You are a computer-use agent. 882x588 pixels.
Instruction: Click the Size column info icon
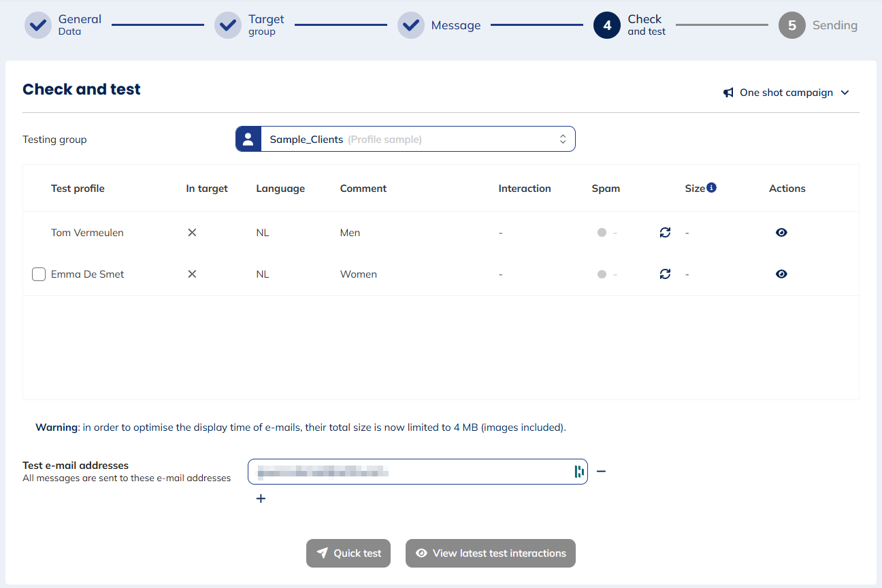711,188
